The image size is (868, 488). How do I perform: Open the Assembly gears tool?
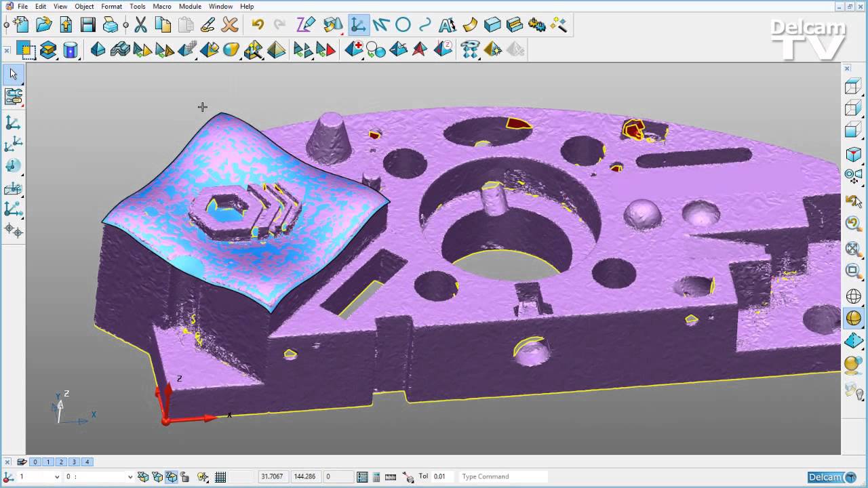coord(536,25)
